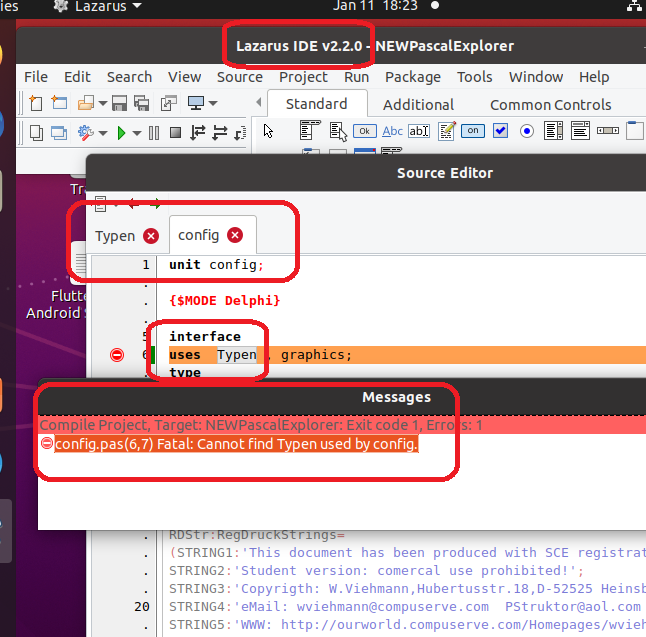Select the TCheckBox component icon

click(x=500, y=131)
